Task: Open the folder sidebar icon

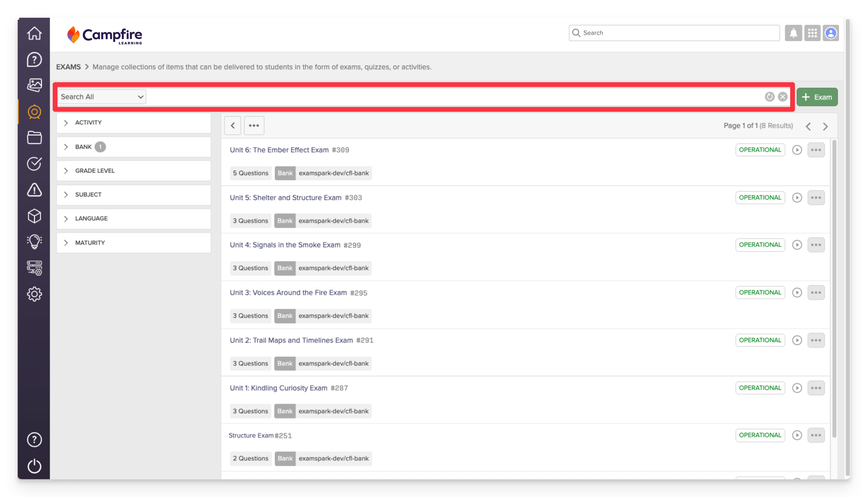Action: tap(34, 138)
